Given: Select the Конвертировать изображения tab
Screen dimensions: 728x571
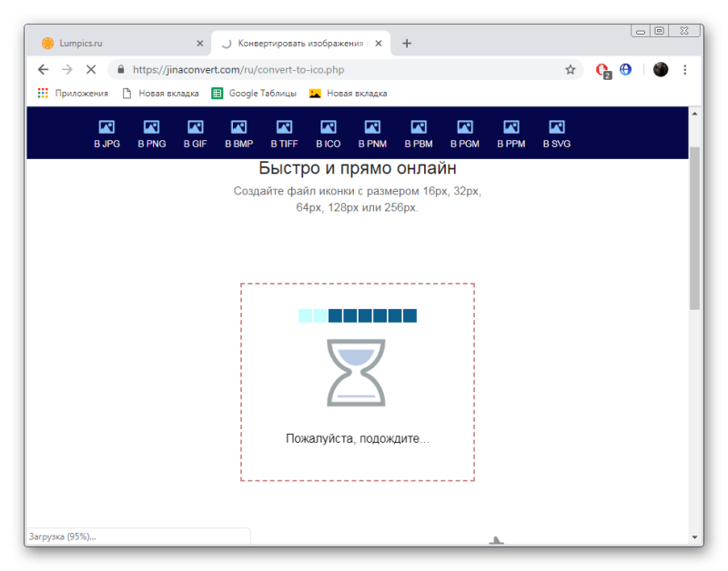Looking at the screenshot, I should pyautogui.click(x=301, y=43).
